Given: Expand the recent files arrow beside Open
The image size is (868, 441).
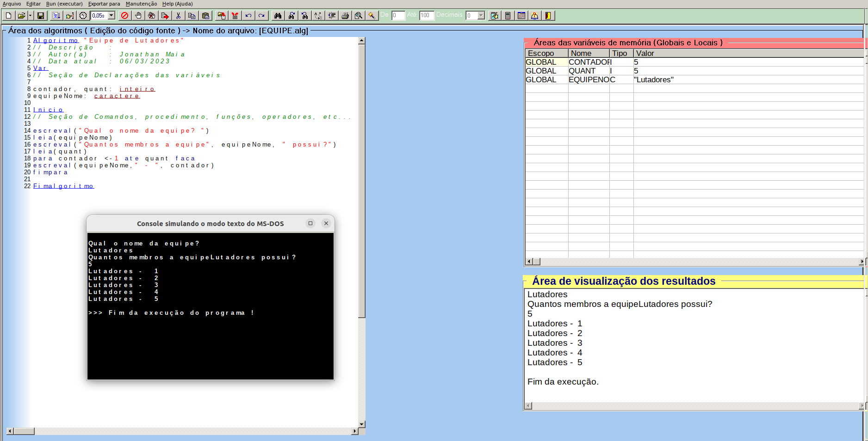Looking at the screenshot, I should (x=30, y=16).
